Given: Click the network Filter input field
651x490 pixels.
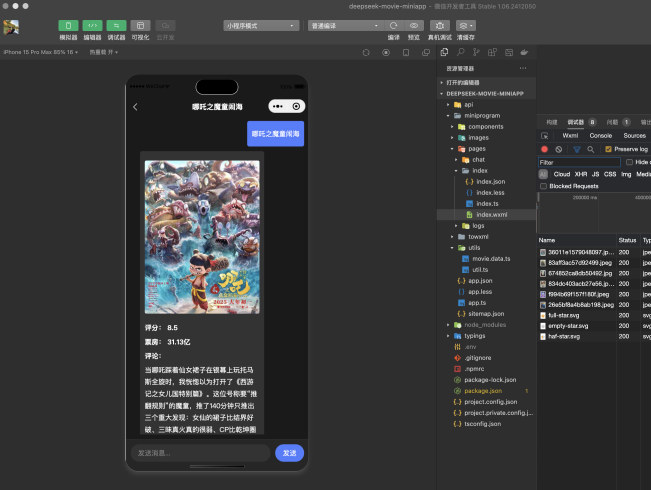Looking at the screenshot, I should tap(578, 162).
